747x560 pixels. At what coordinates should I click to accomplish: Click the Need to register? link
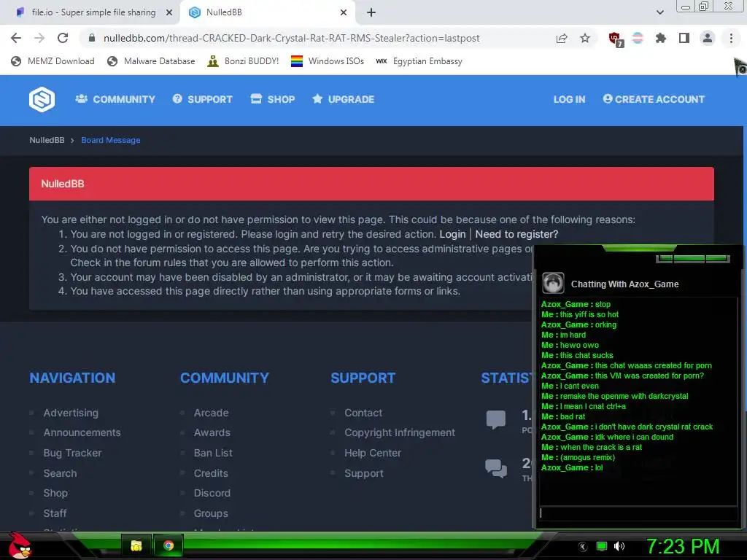(516, 234)
